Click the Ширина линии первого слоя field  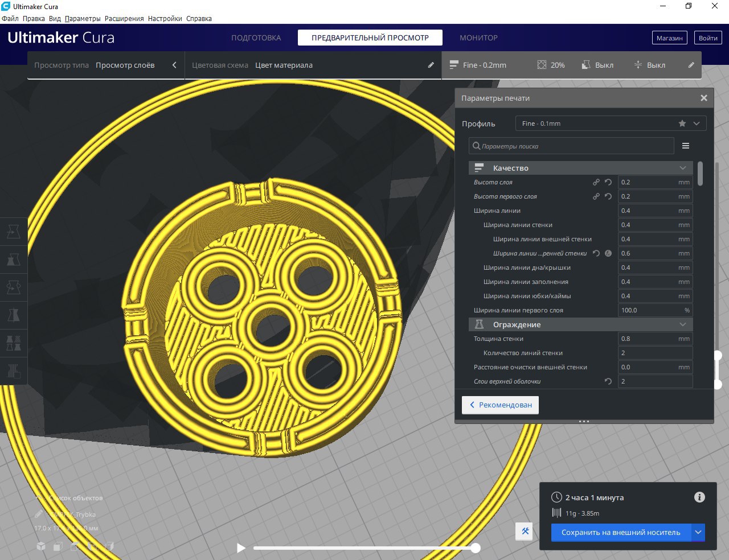point(655,310)
